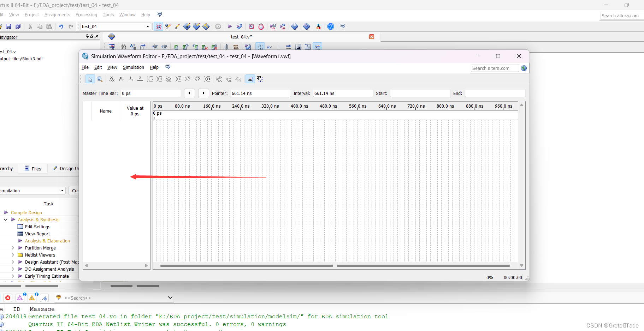Expand the I/O Assignment Analysis task

pyautogui.click(x=13, y=269)
